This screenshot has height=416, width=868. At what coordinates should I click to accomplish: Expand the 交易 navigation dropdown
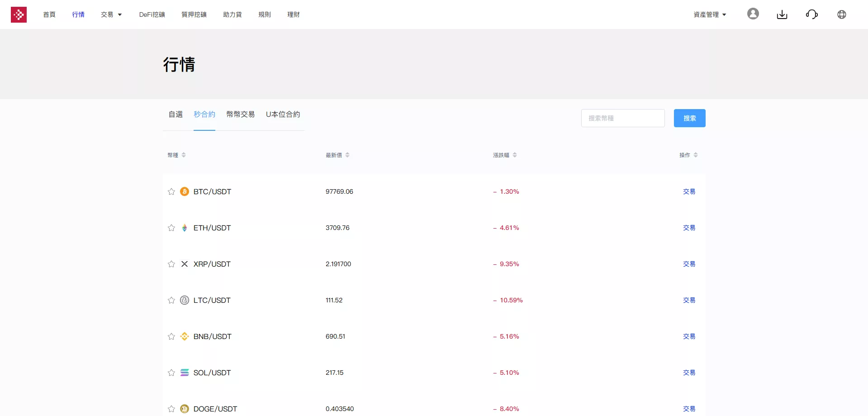pos(111,14)
